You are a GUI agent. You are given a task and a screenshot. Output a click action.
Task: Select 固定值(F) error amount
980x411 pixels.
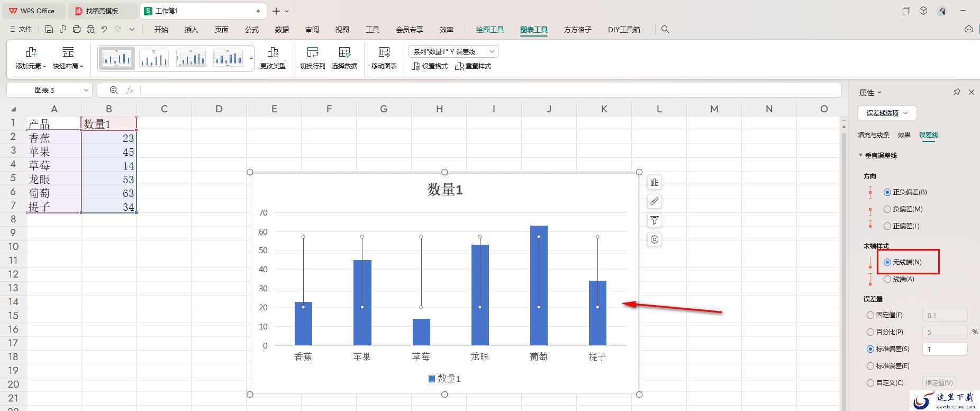[885, 315]
